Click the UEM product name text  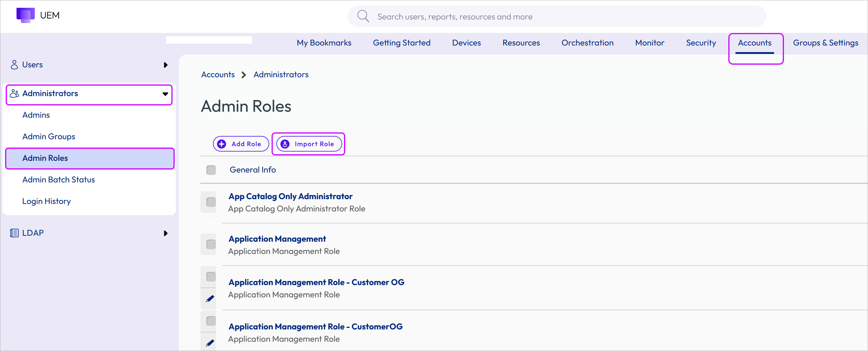coord(50,16)
